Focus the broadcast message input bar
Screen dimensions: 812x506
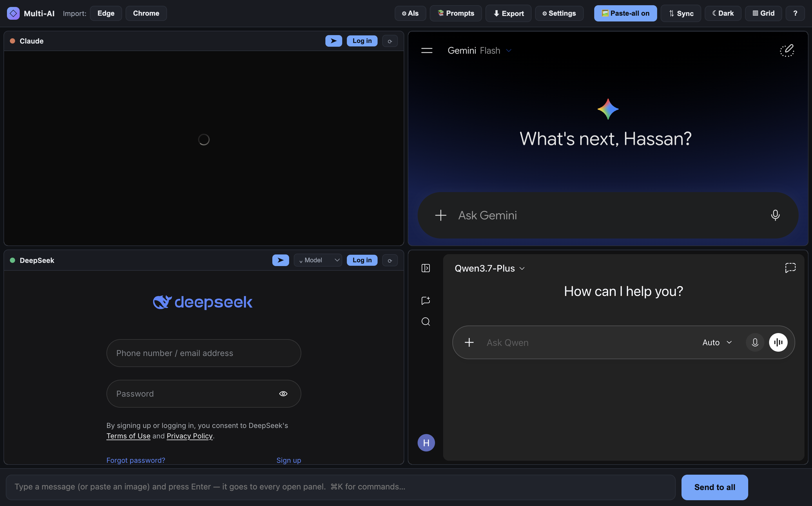340,487
